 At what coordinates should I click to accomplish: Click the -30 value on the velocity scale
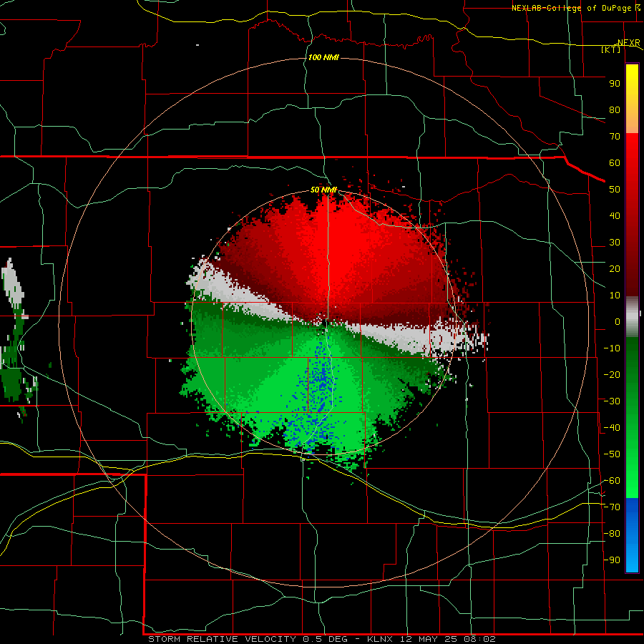[x=612, y=401]
